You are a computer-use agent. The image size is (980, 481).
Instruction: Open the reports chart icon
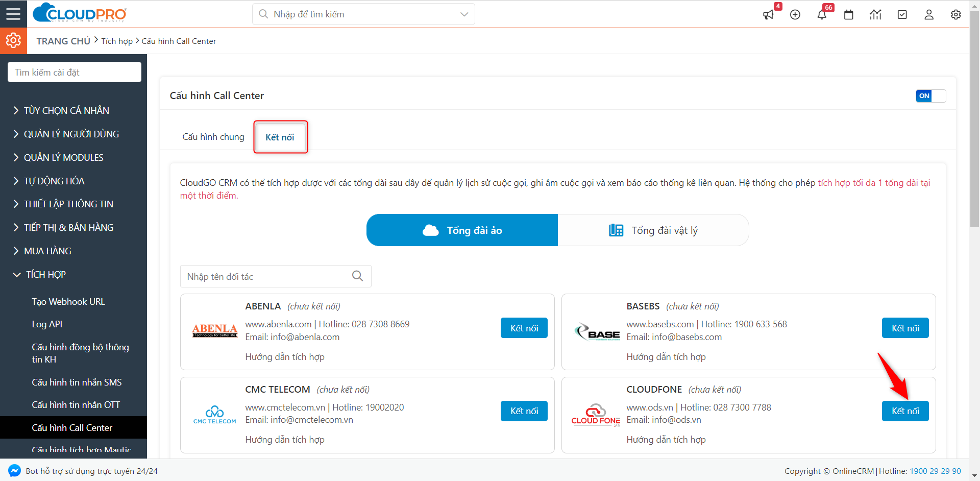(x=875, y=15)
